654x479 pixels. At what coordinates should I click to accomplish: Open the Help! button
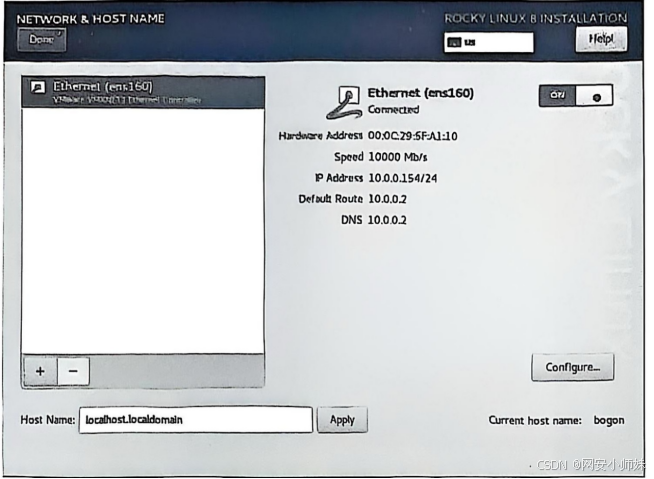point(601,39)
